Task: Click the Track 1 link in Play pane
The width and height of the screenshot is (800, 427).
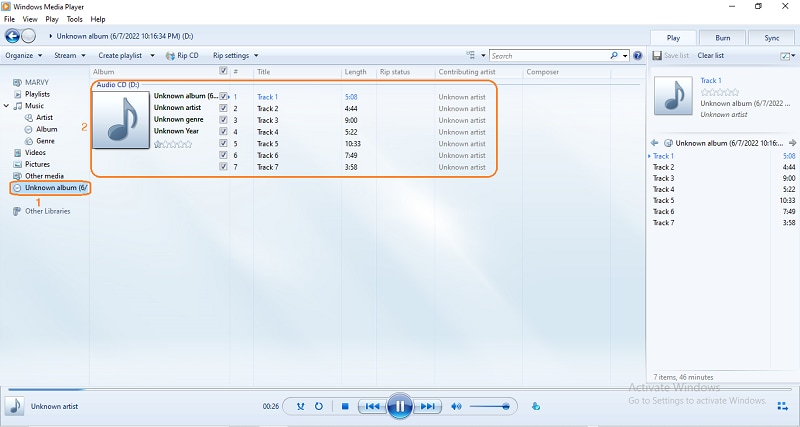Action: click(x=711, y=81)
